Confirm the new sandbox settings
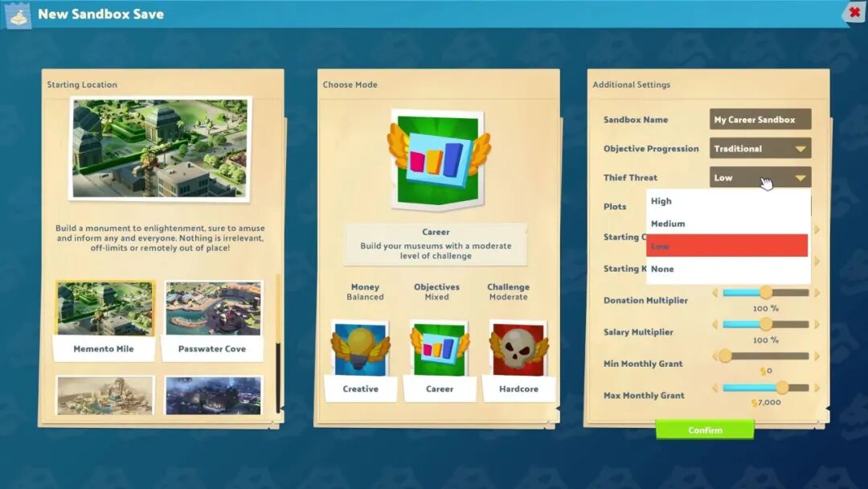 pos(705,429)
